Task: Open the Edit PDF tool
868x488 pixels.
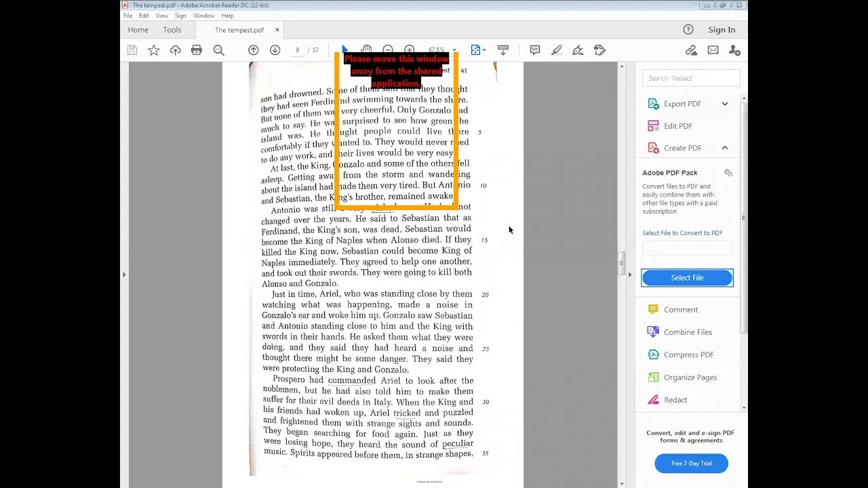Action: tap(669, 126)
